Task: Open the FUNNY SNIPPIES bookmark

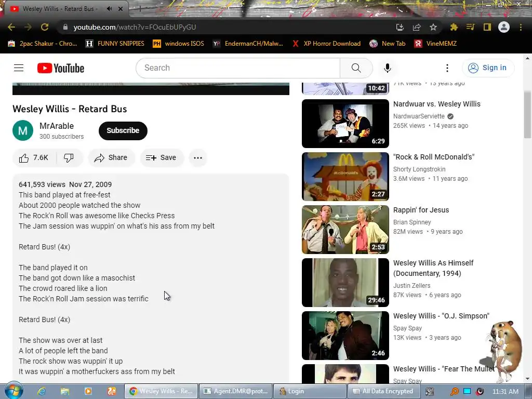Action: (x=115, y=44)
